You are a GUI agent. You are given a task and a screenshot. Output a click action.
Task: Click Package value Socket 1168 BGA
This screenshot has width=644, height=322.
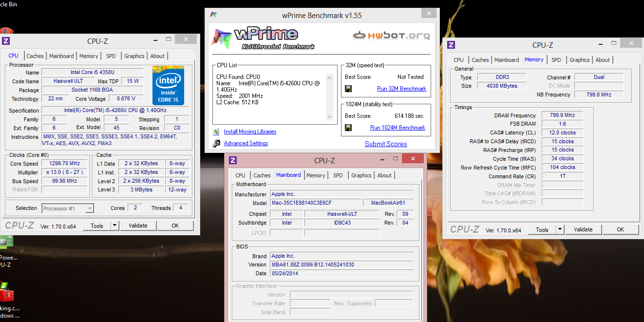coord(92,90)
